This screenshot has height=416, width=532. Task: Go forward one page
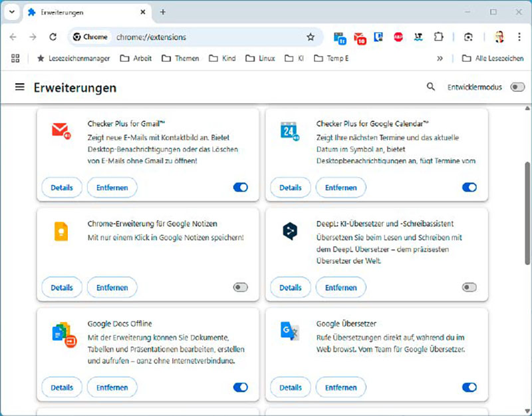(x=33, y=37)
